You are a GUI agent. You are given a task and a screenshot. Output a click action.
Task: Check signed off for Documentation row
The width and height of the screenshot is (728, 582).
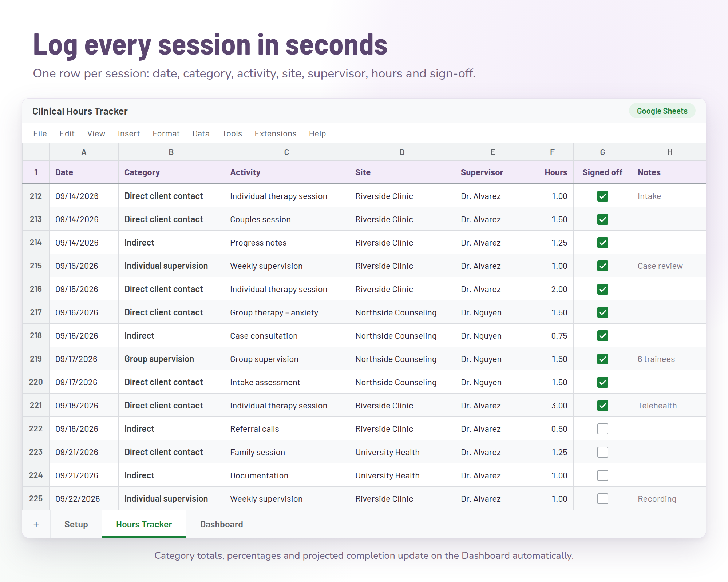[603, 475]
